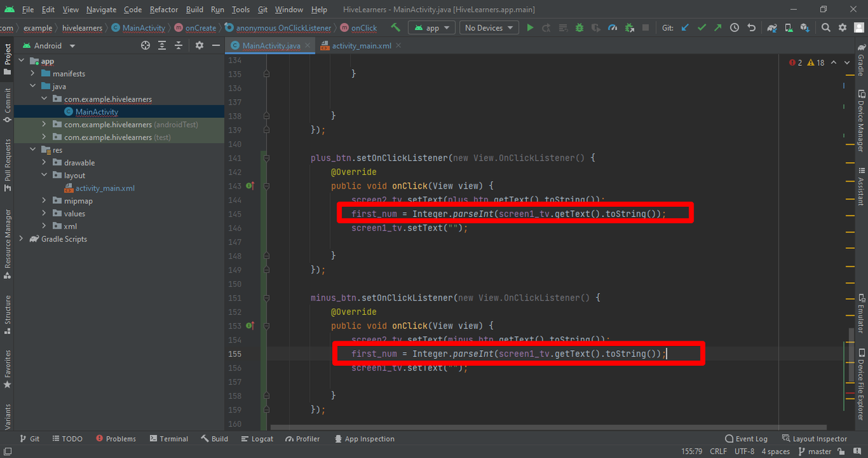
Task: Sync Project with Gradle Files icon
Action: pyautogui.click(x=772, y=28)
